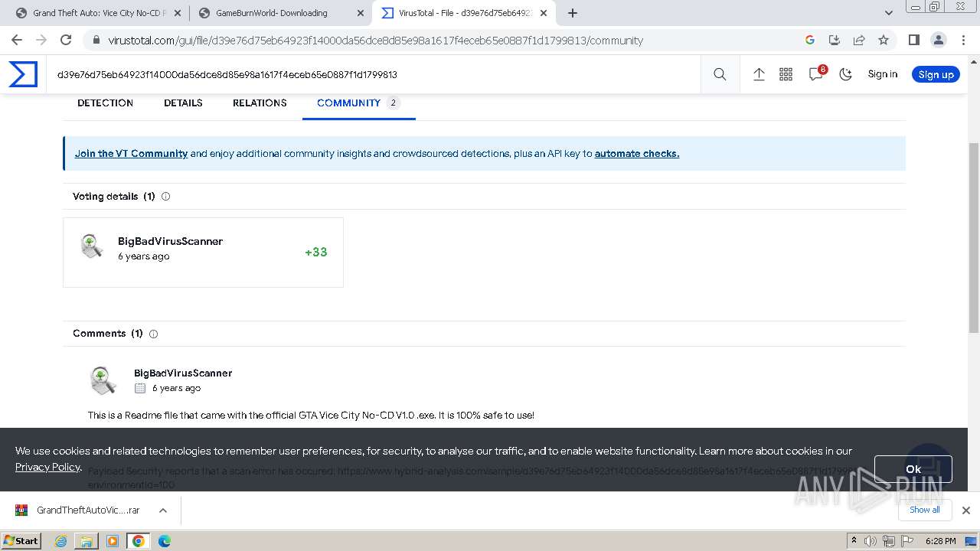Close the VirusTotal browser tab
The image size is (980, 551).
pyautogui.click(x=543, y=13)
